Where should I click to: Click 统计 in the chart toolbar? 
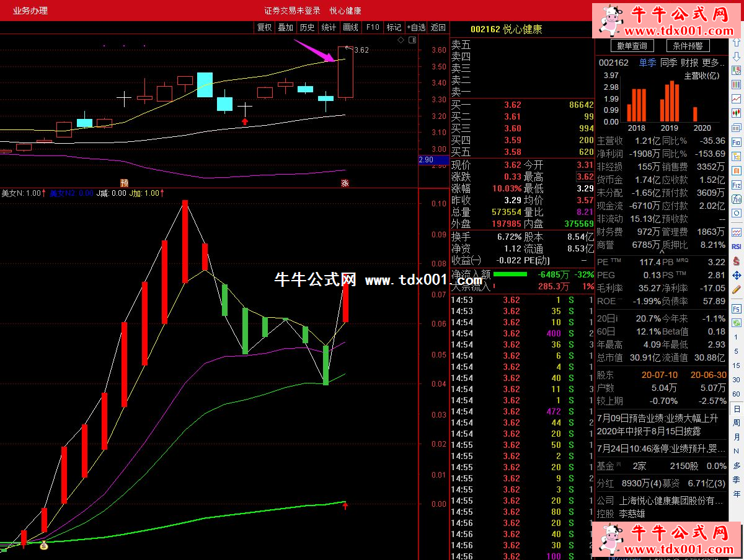[329, 27]
